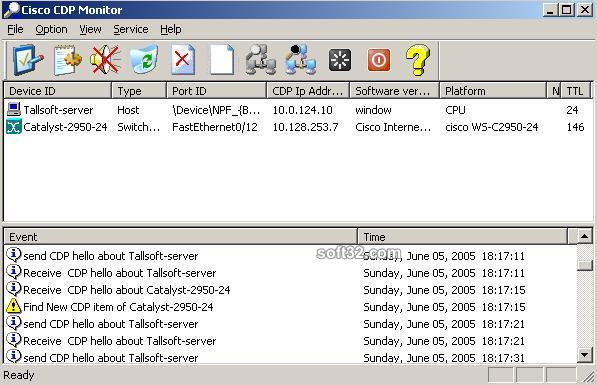The width and height of the screenshot is (597, 385).
Task: Open the Option menu
Action: [x=51, y=29]
